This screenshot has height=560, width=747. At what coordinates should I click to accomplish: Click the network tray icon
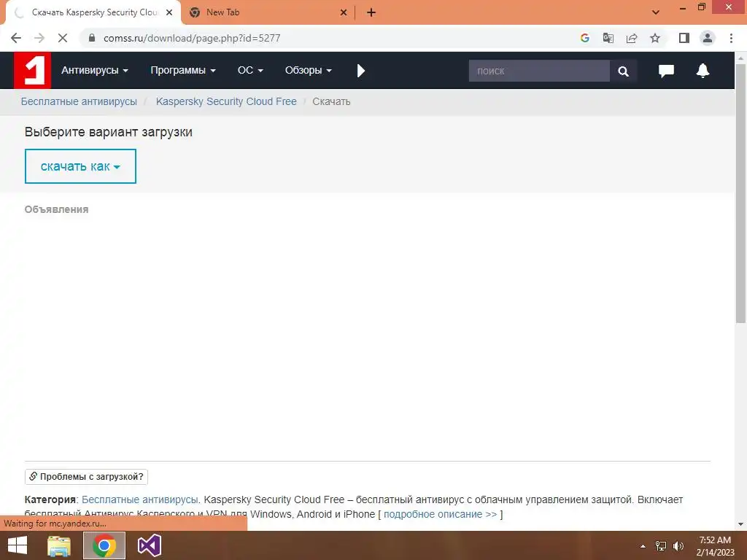[x=661, y=546]
